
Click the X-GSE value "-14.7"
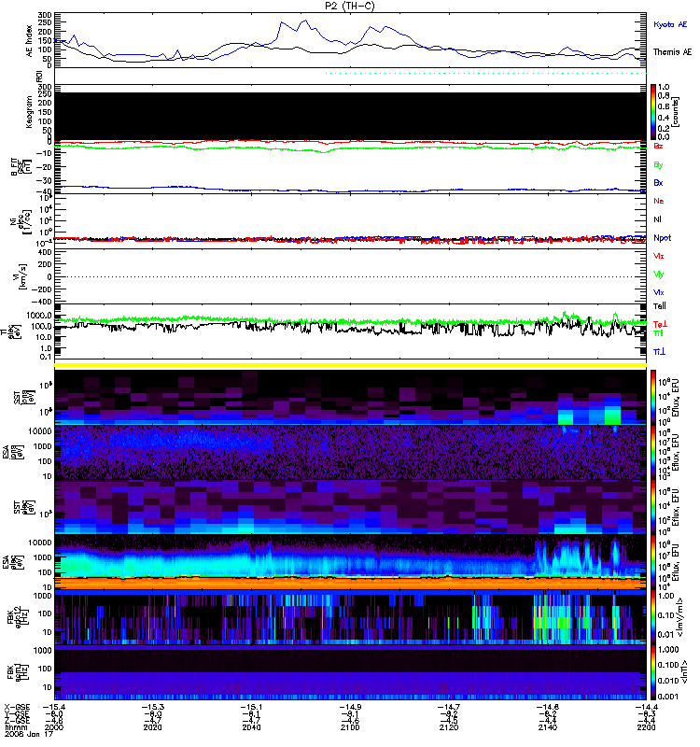[449, 707]
